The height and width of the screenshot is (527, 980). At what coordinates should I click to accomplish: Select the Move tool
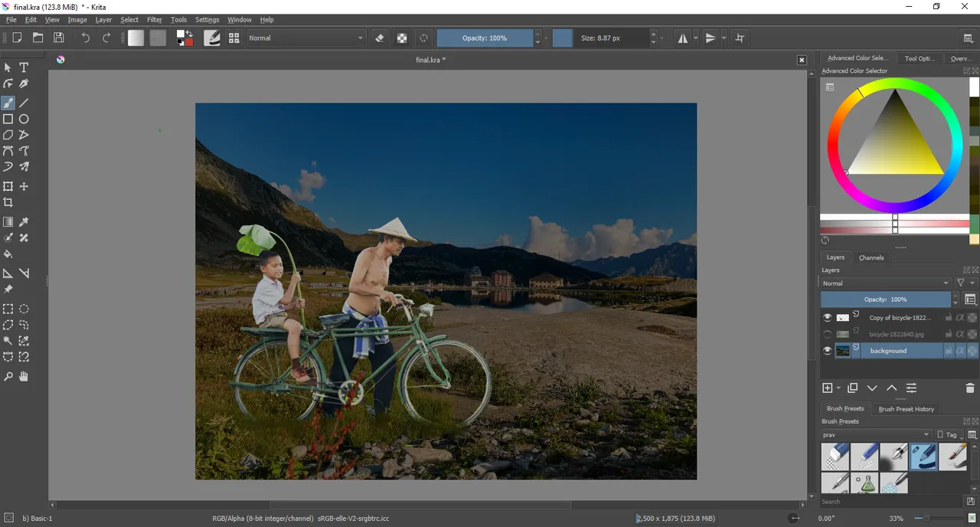click(24, 186)
